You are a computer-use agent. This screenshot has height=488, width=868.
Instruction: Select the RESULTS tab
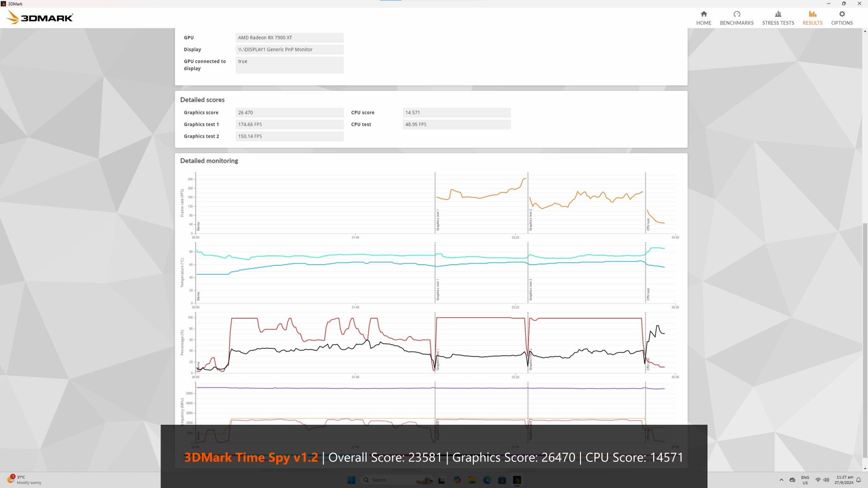click(812, 18)
